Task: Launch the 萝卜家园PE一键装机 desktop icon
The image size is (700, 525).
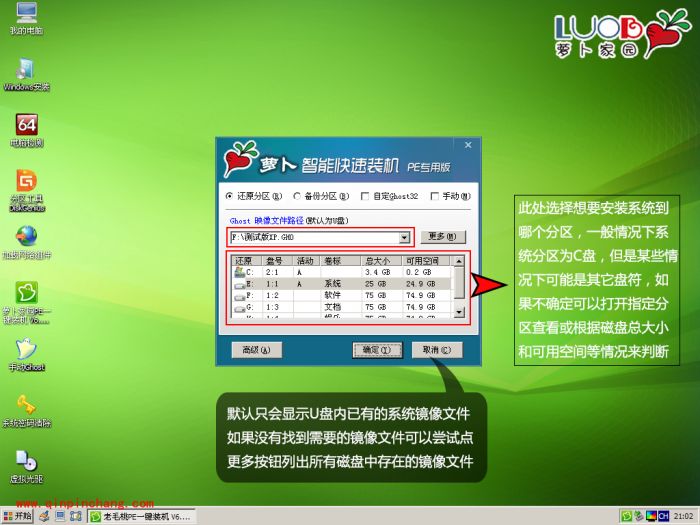Action: (26, 302)
